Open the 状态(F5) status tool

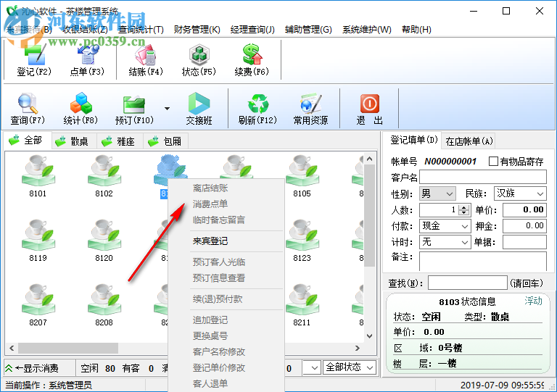[199, 59]
